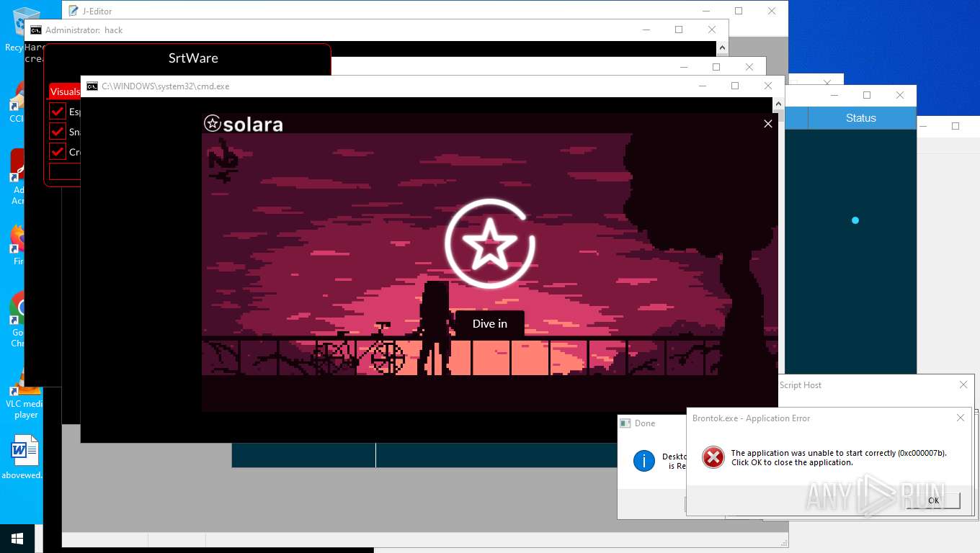Click the cmd.exe scrollbar up arrow

point(778,104)
